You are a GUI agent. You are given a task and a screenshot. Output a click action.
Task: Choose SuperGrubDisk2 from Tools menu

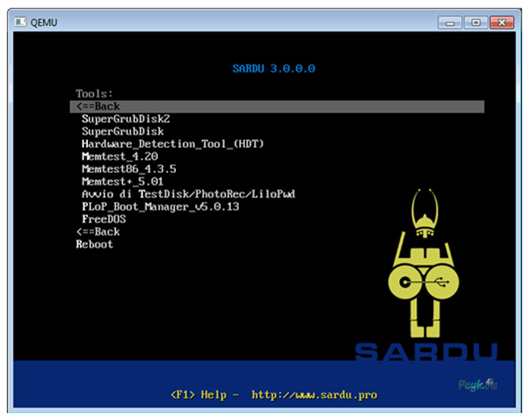[x=126, y=119]
